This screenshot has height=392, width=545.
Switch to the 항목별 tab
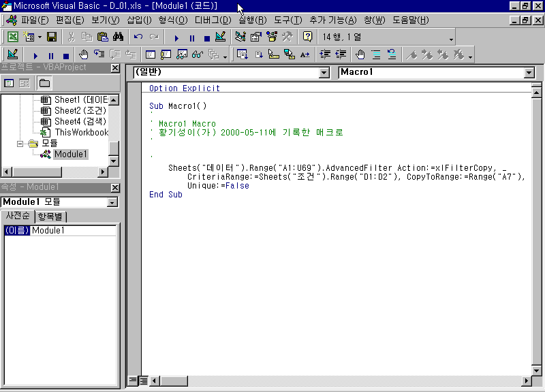tap(50, 216)
